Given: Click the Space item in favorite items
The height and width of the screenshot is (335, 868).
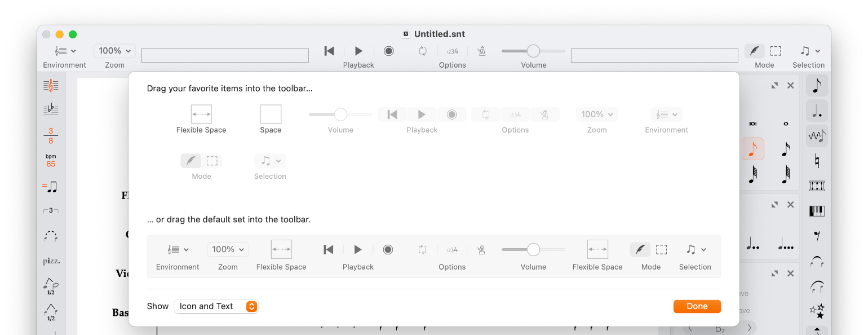Looking at the screenshot, I should click(x=271, y=114).
